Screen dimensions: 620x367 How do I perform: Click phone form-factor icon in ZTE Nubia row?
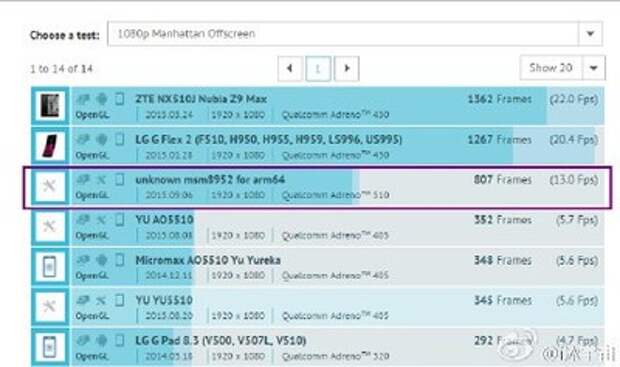tap(119, 98)
